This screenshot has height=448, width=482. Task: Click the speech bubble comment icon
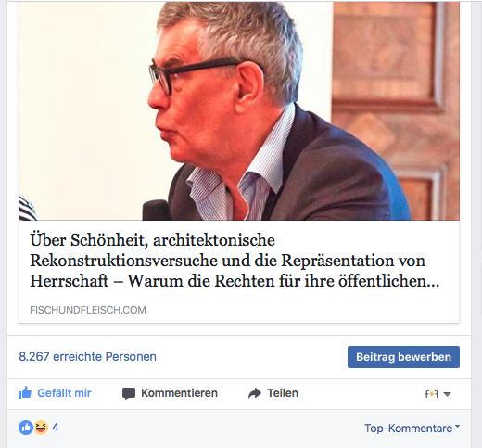129,393
